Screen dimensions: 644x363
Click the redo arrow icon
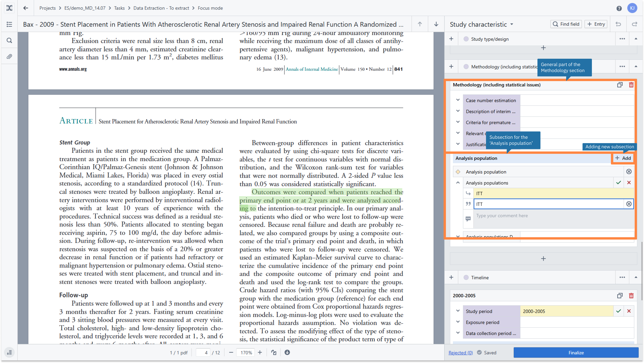tap(634, 24)
